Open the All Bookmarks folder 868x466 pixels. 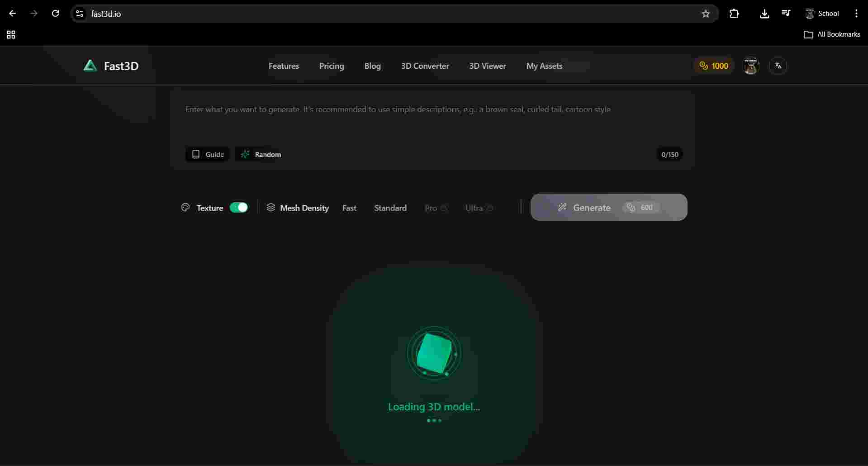[x=832, y=34]
